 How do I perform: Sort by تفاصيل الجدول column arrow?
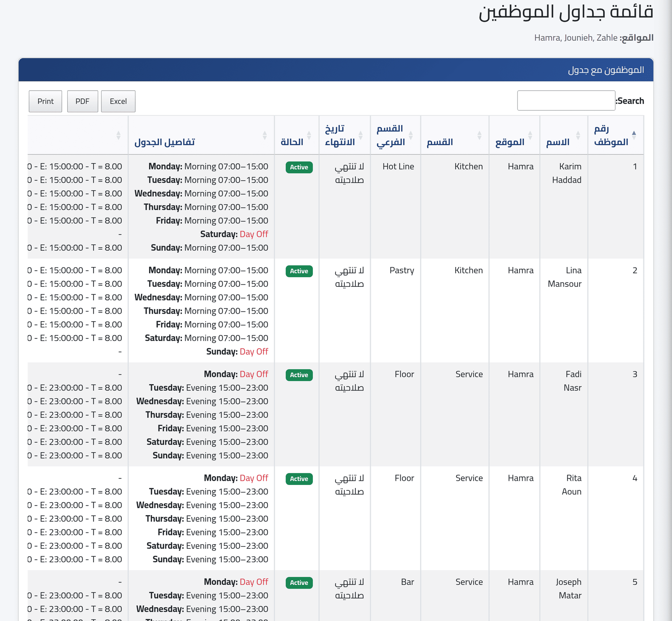tap(265, 135)
